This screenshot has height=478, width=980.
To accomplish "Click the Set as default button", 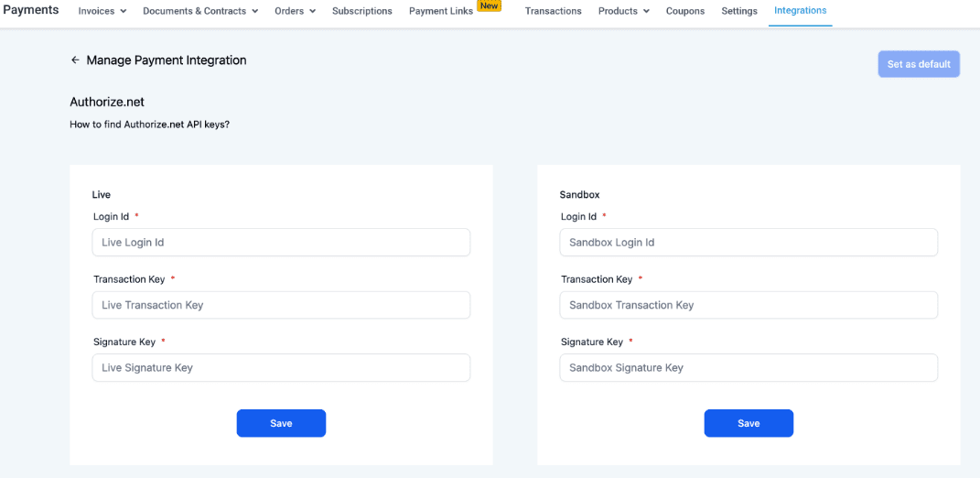I will (x=919, y=64).
